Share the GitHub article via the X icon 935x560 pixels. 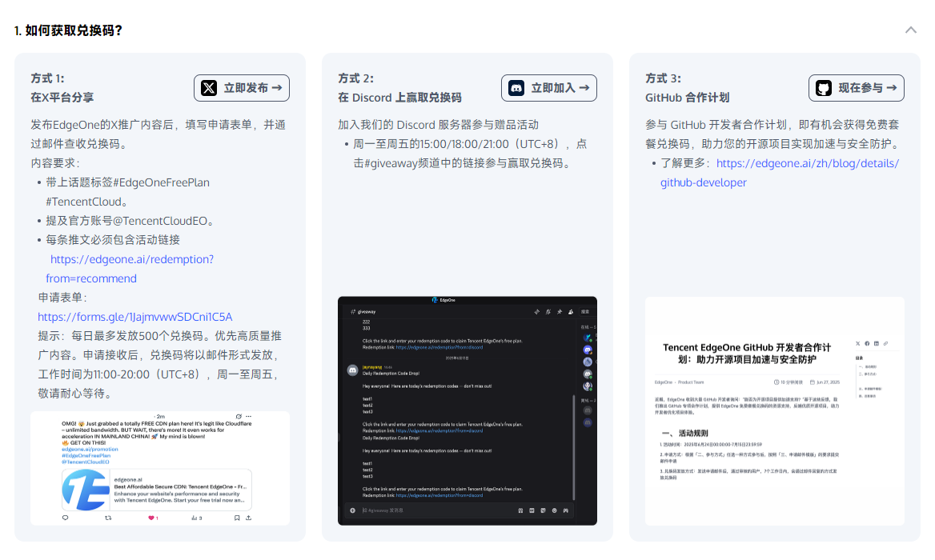[857, 344]
